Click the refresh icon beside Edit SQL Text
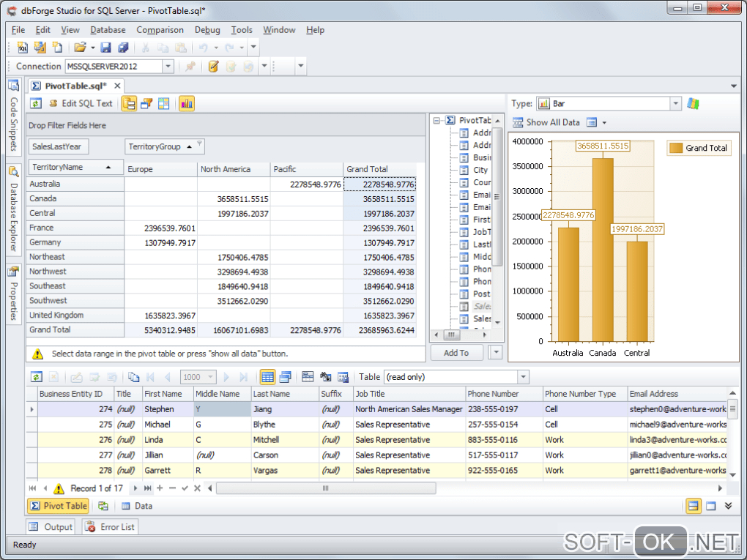Viewport: 747px width, 560px height. tap(36, 104)
